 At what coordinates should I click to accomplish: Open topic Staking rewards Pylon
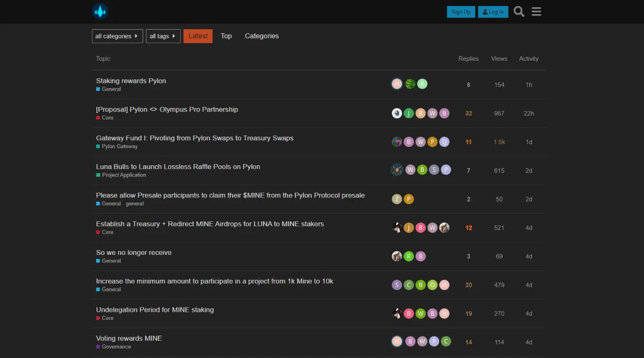[131, 81]
